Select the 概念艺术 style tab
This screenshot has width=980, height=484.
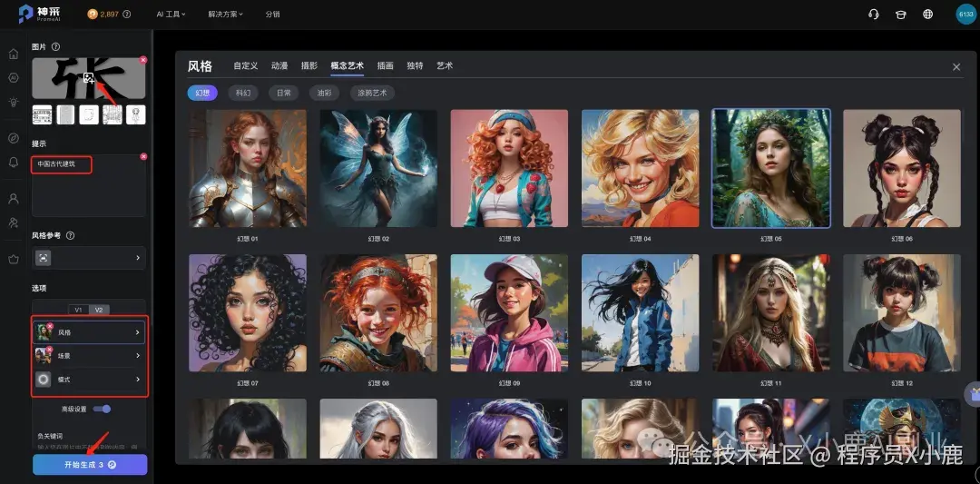coord(348,65)
